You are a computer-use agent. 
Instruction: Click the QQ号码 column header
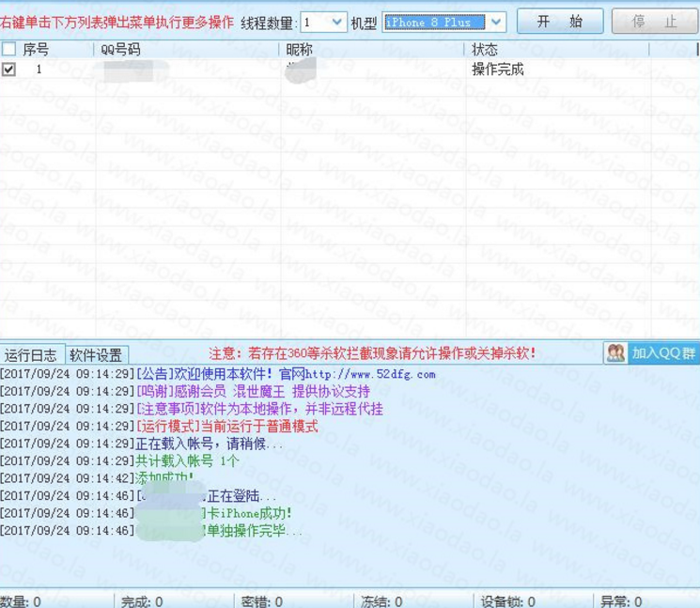[120, 49]
